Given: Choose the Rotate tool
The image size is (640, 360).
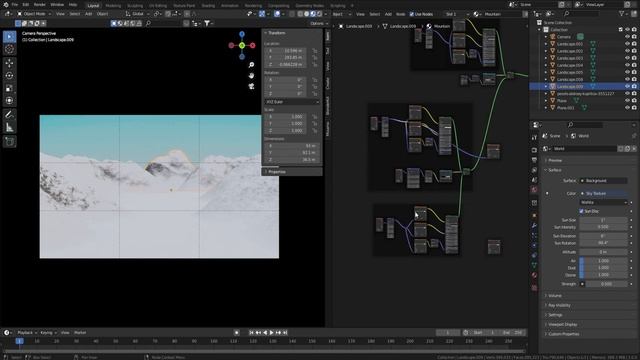Looking at the screenshot, I should pyautogui.click(x=9, y=76).
